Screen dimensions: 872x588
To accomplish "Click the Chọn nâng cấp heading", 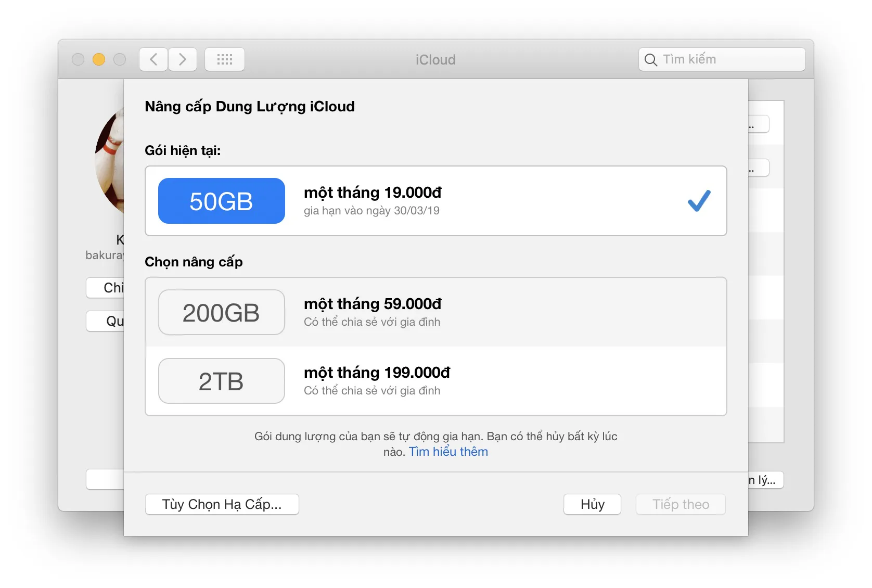I will 194,262.
